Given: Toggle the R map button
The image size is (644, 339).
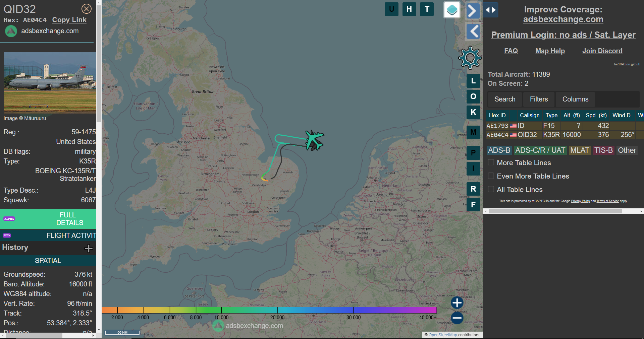Looking at the screenshot, I should pos(473,189).
